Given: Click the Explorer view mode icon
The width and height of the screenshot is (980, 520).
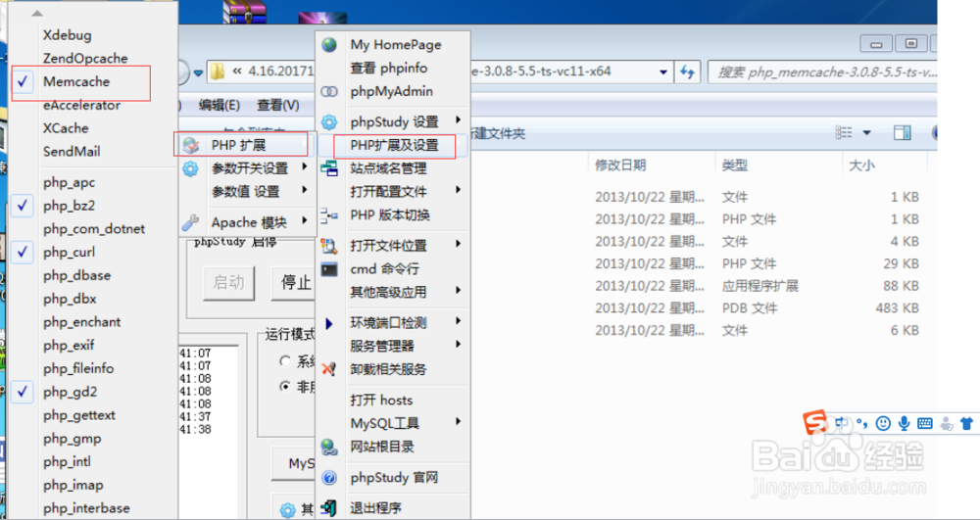Looking at the screenshot, I should [845, 132].
